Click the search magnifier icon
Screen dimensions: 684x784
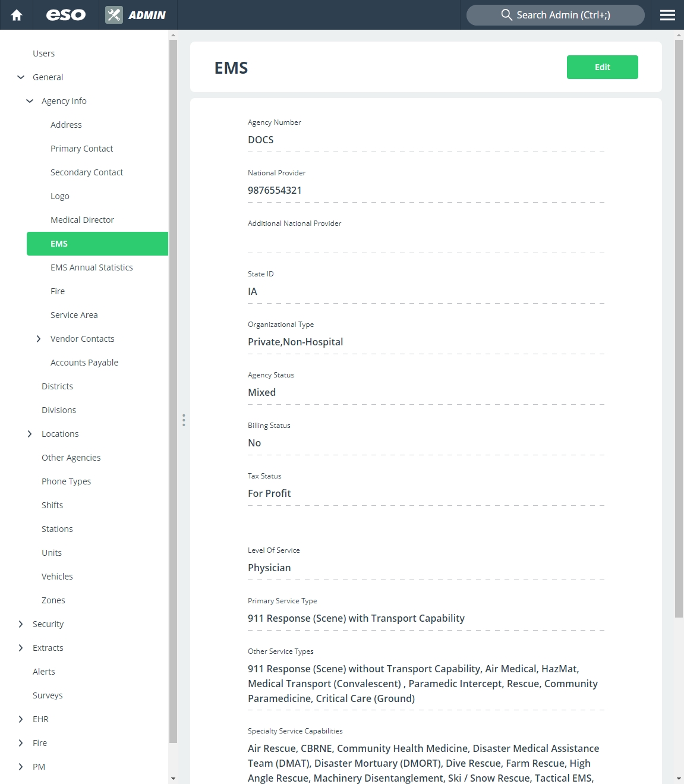506,15
